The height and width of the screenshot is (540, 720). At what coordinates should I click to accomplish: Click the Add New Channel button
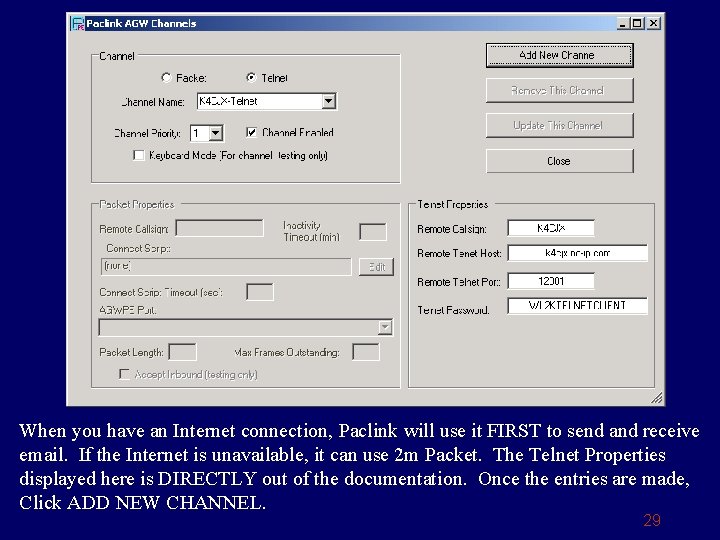[x=560, y=55]
